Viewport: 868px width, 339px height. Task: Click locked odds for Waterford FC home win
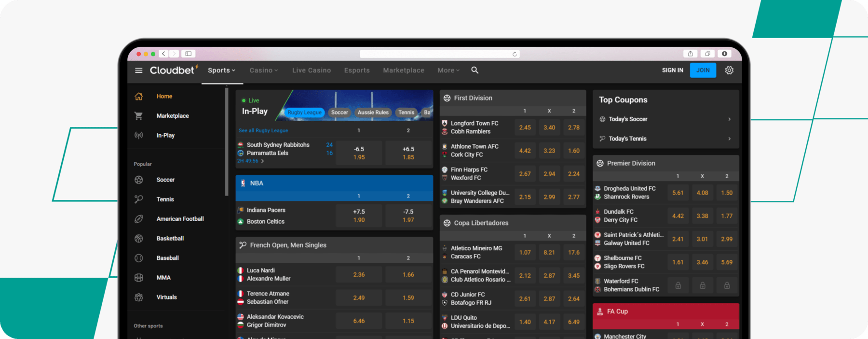point(678,285)
